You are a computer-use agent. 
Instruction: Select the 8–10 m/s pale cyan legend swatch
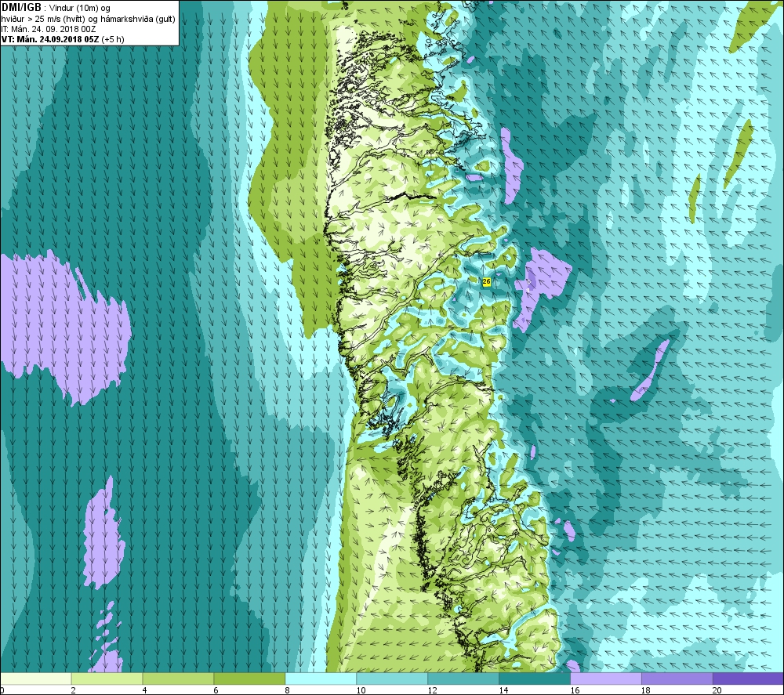[x=321, y=679]
